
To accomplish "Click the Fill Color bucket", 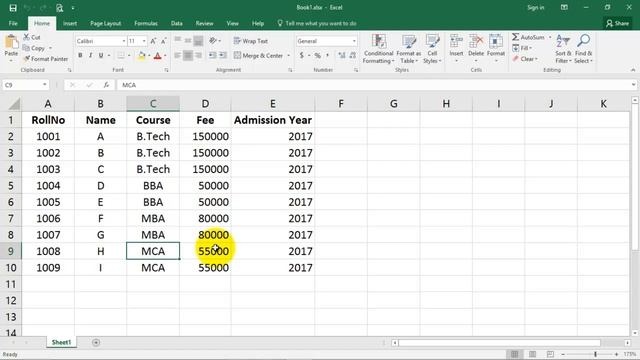I will click(141, 56).
